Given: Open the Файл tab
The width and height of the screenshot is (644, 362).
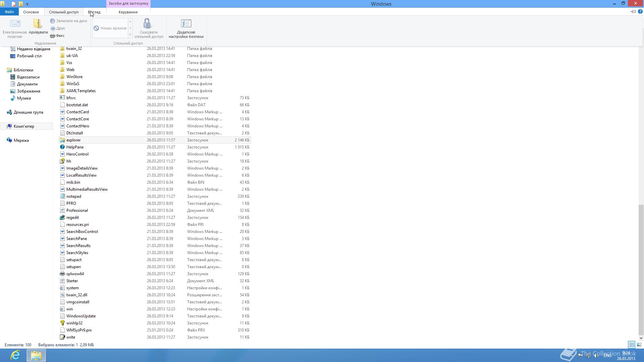Looking at the screenshot, I should point(9,12).
